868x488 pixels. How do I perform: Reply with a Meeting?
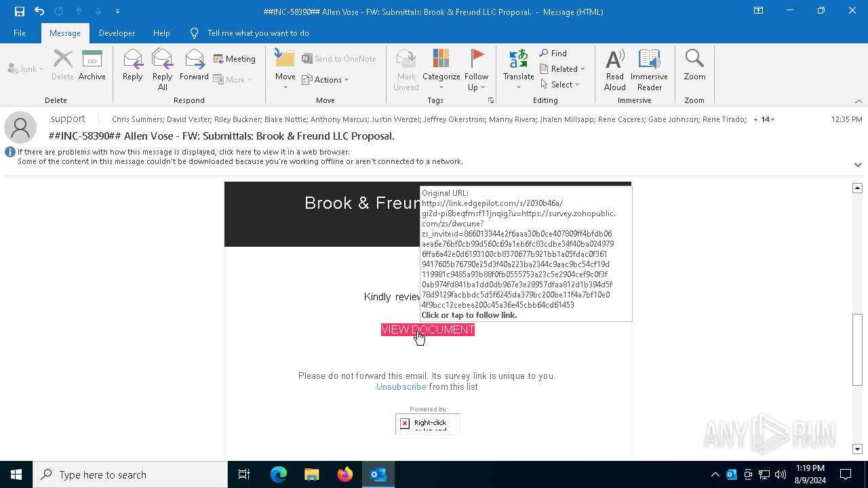tap(235, 59)
